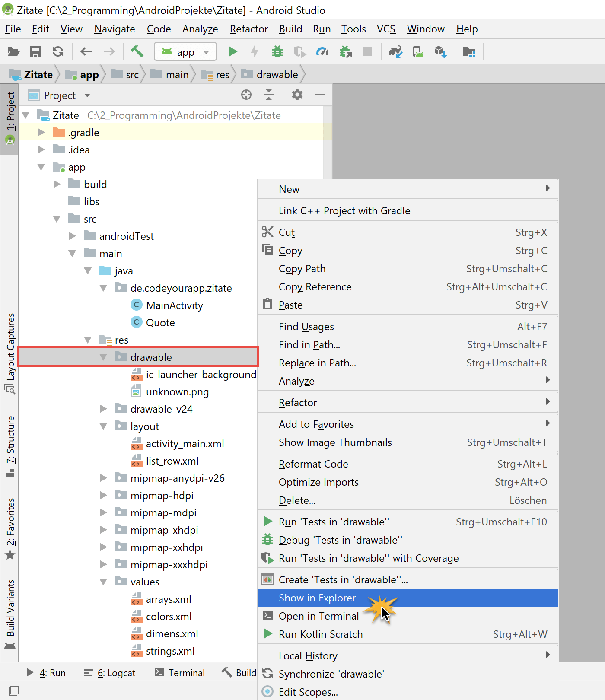Open the Build Variants side tab
The image size is (605, 700).
(10, 614)
